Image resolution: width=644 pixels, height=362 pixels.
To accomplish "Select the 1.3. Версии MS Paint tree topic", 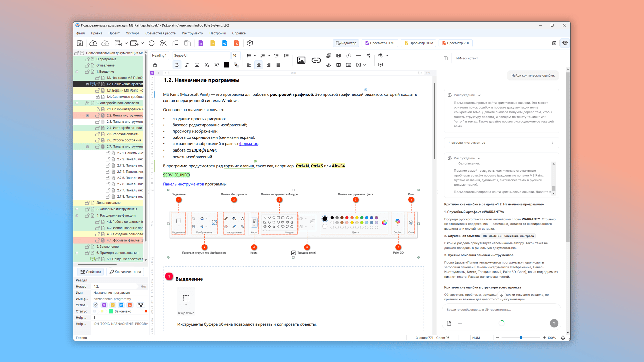I will (x=125, y=90).
